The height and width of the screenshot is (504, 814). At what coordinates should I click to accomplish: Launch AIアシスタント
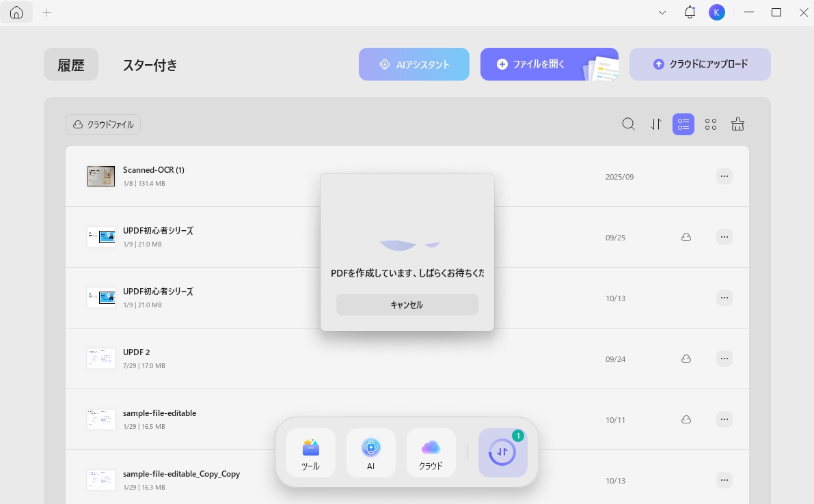[x=413, y=64]
